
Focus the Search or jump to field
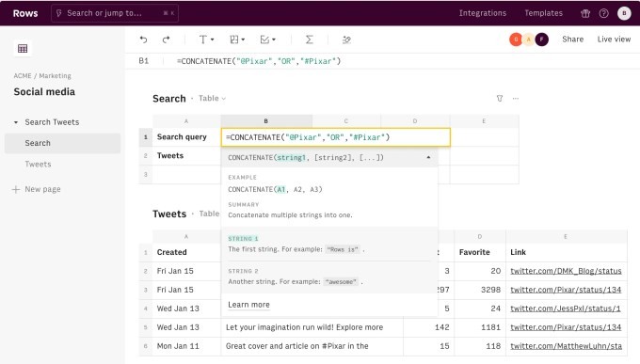pos(115,13)
